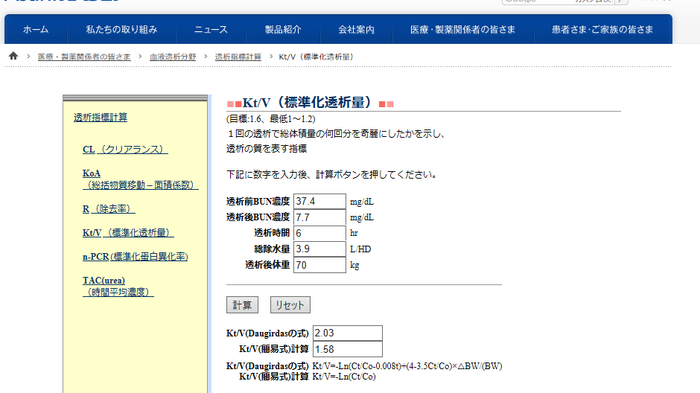Follow 医療・製薬関係者の皆さま breadcrumb link
700x393 pixels.
point(84,57)
